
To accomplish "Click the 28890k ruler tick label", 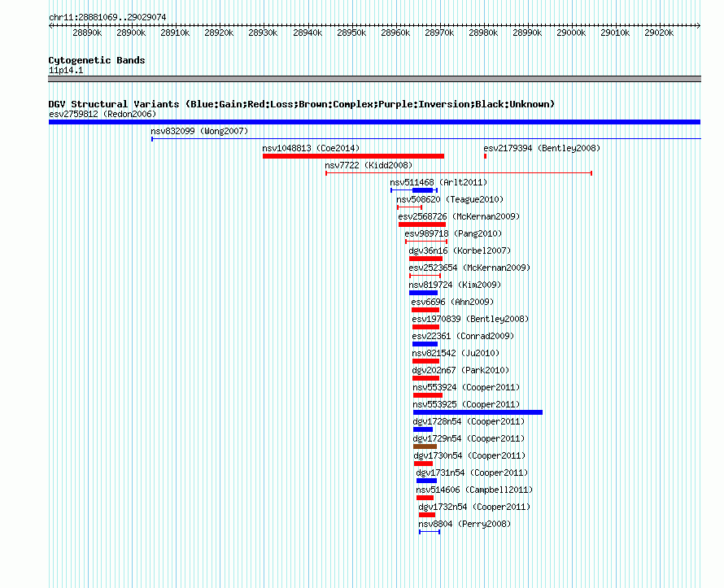I will point(87,33).
